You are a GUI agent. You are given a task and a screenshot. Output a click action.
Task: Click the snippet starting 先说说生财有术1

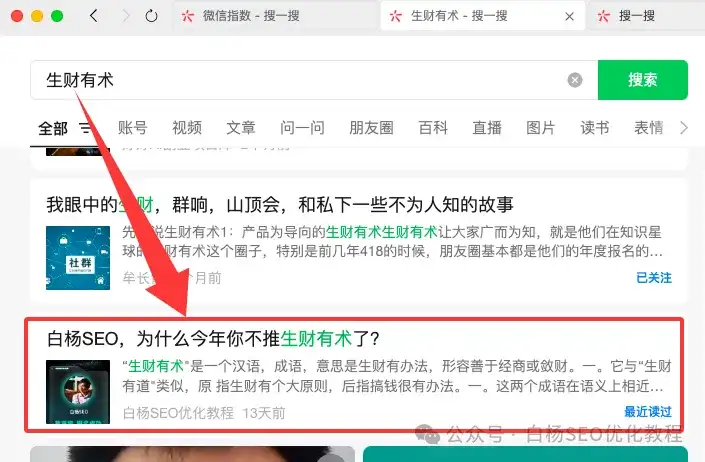[392, 241]
